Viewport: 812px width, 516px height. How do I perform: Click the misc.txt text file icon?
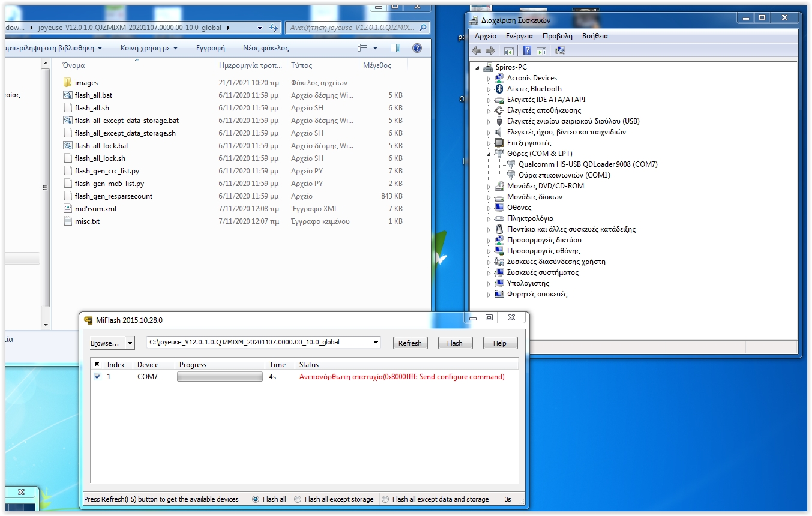point(68,221)
